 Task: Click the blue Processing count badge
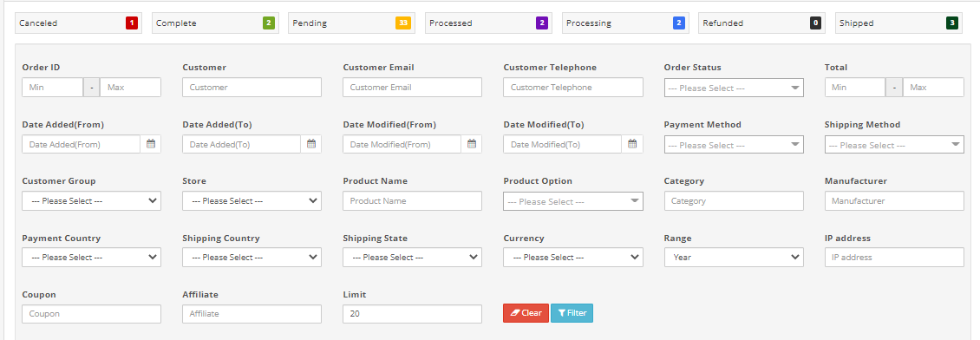[x=679, y=23]
